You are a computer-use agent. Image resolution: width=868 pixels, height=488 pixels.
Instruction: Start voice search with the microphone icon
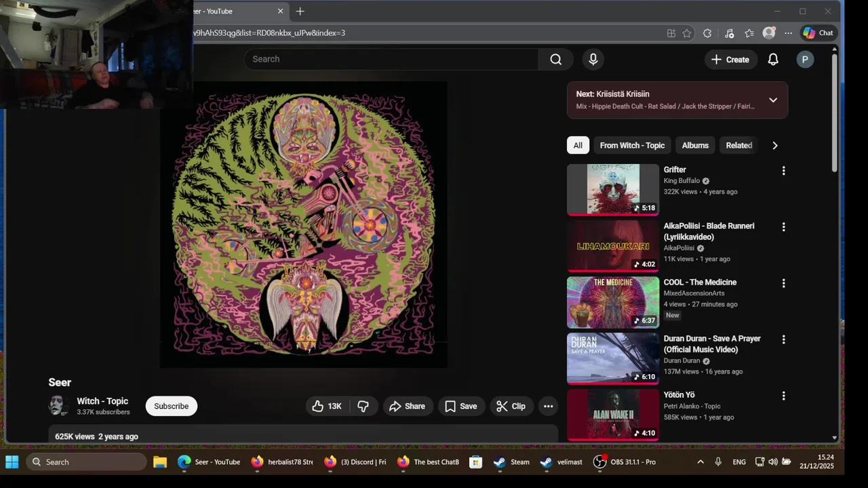(593, 59)
